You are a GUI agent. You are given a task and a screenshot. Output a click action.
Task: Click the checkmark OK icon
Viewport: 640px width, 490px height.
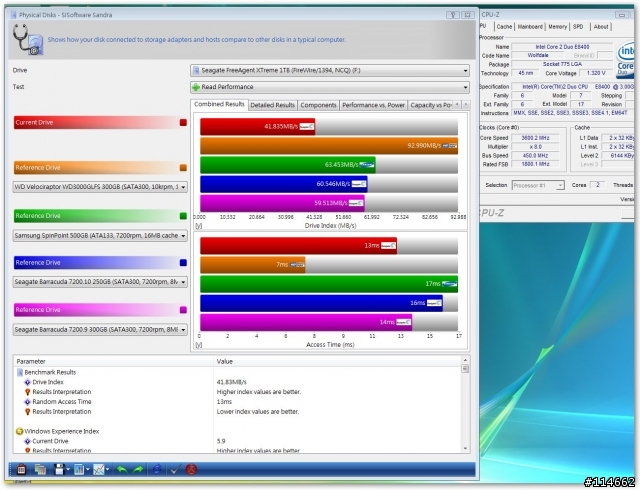point(175,470)
